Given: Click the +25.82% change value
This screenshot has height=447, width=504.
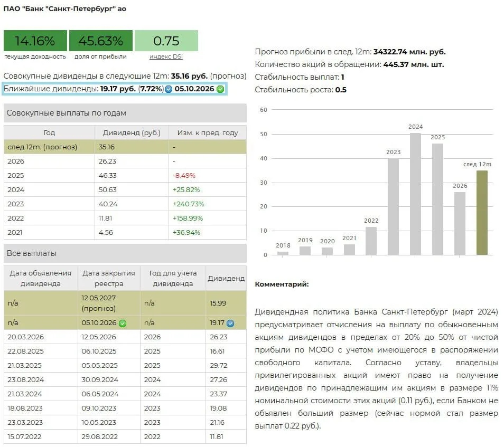Looking at the screenshot, I should coord(186,190).
